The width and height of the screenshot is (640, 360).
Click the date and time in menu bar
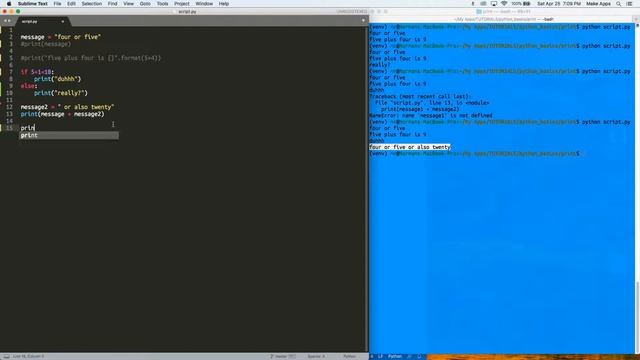click(x=558, y=4)
